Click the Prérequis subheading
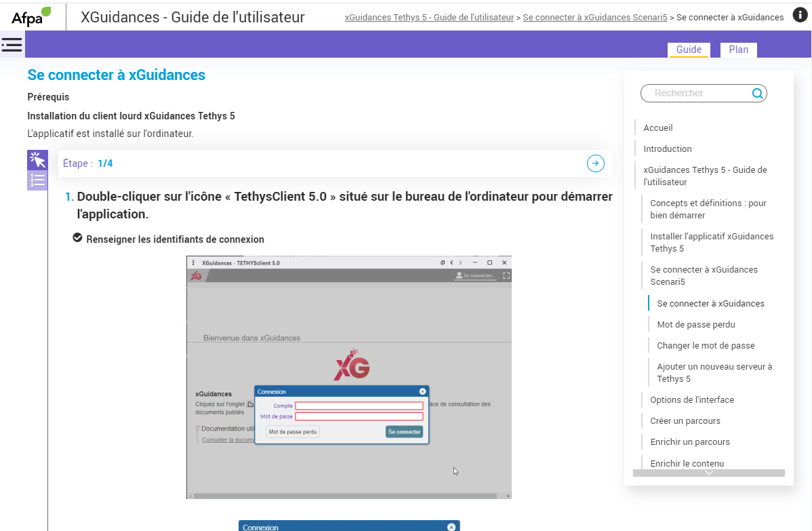Image resolution: width=812 pixels, height=531 pixels. pyautogui.click(x=48, y=98)
